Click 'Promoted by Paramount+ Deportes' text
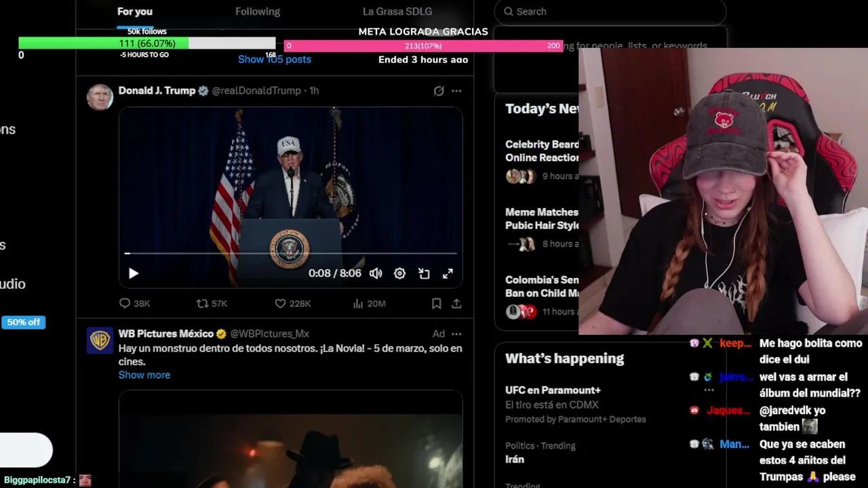 pos(576,420)
